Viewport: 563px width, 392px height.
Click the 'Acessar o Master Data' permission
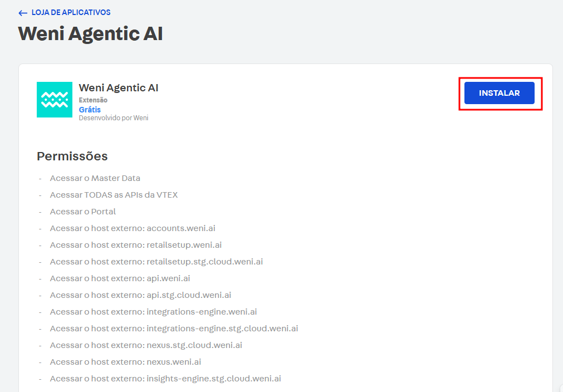click(x=95, y=178)
